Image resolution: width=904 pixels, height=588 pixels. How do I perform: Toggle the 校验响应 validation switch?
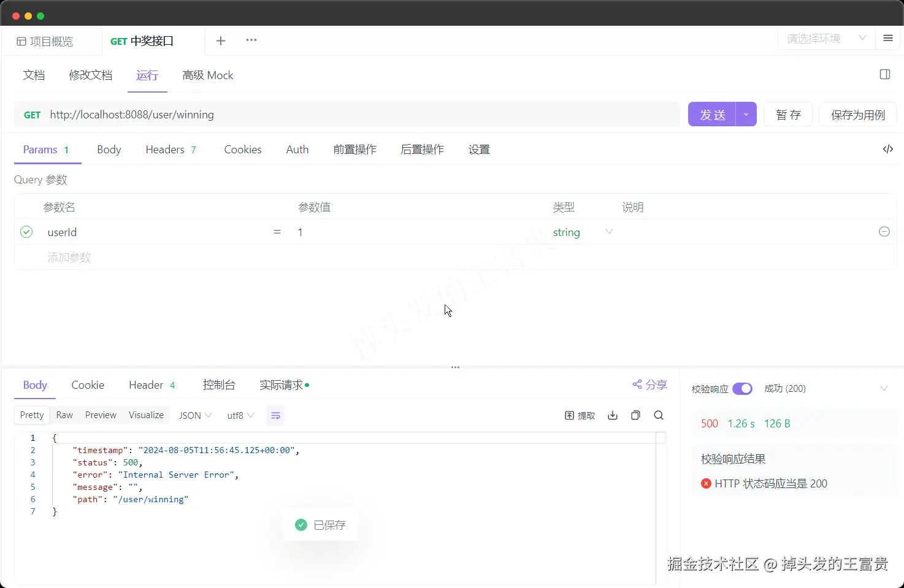tap(742, 389)
